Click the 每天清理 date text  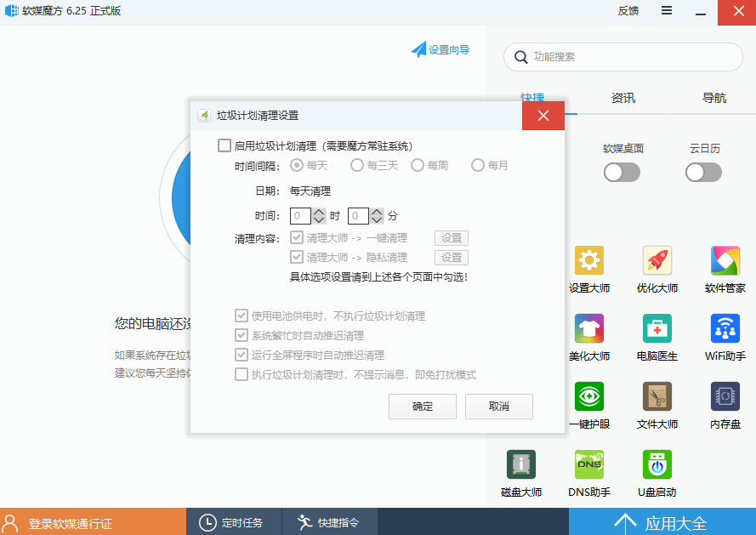(310, 191)
